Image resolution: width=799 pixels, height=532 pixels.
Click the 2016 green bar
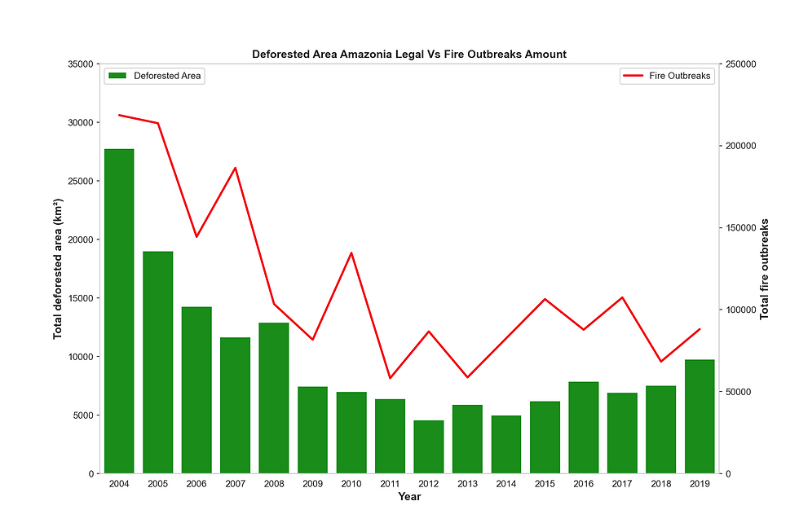pos(584,428)
